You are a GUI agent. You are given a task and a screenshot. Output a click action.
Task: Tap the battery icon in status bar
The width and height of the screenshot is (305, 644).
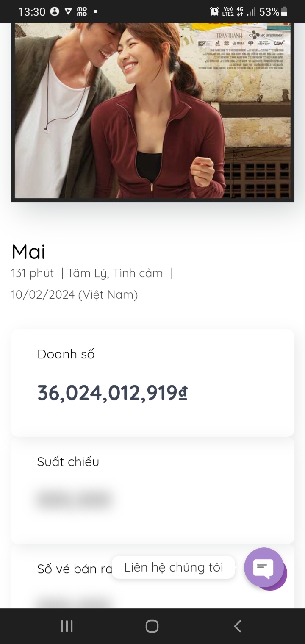pos(284,11)
